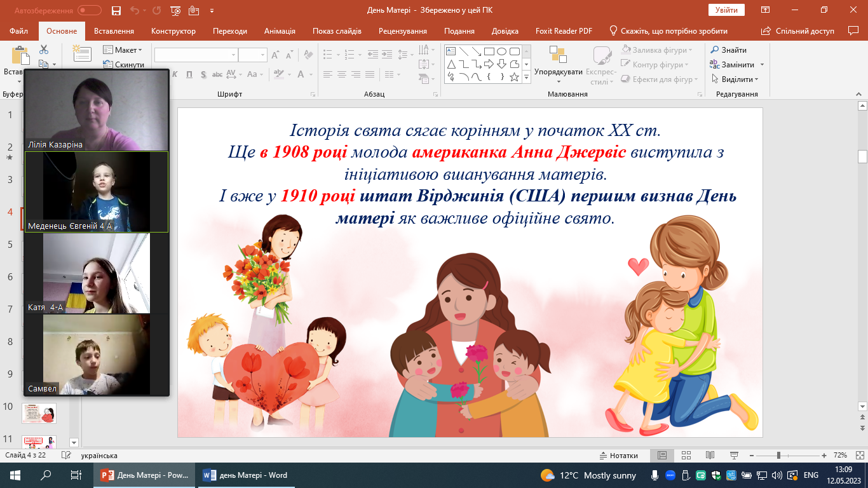Open день Матері Word document in taskbar
The height and width of the screenshot is (488, 868).
245,475
